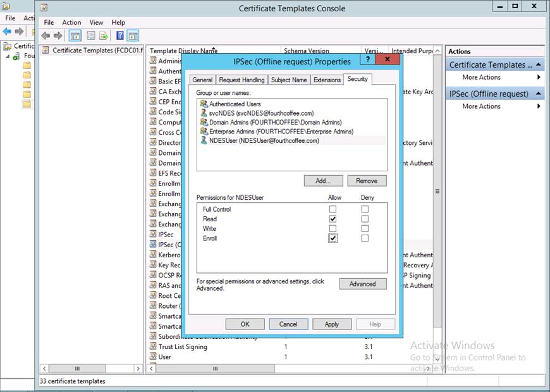Screen dimensions: 550x392
Task: Click the template list vertical scrollbar
Action: (x=437, y=191)
